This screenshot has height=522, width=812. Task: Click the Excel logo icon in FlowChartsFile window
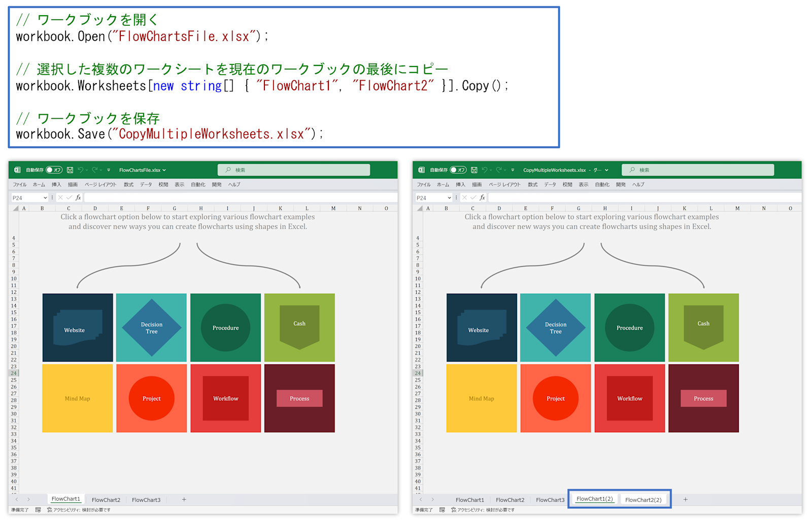17,170
